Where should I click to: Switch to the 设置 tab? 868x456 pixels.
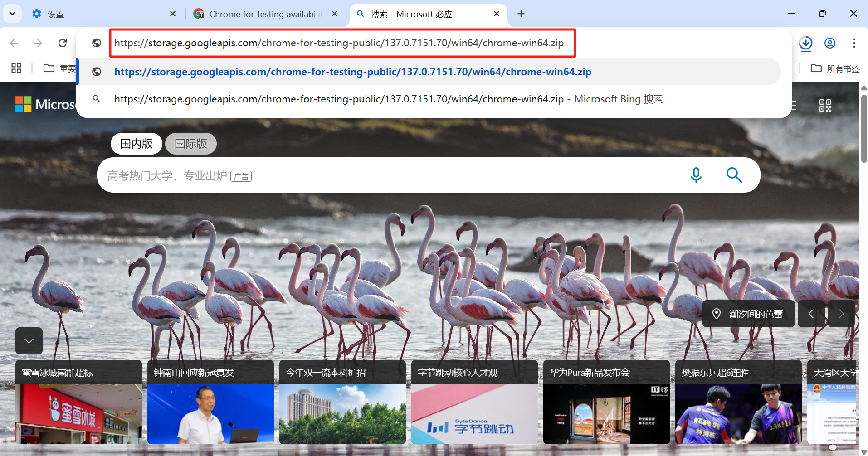[54, 14]
